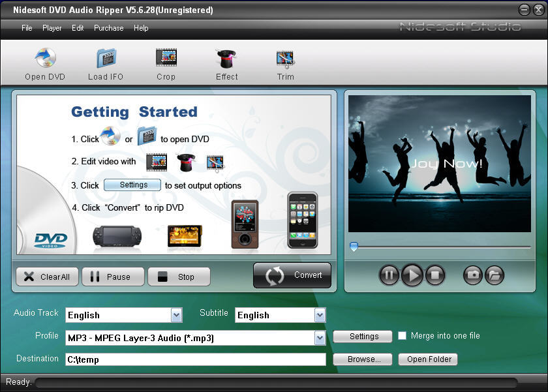Screen dimensions: 548x392
Task: Click the Open DVD toolbar icon
Action: point(45,58)
